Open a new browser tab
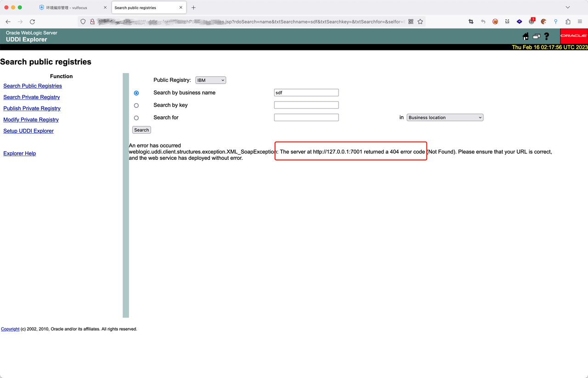 click(x=193, y=8)
